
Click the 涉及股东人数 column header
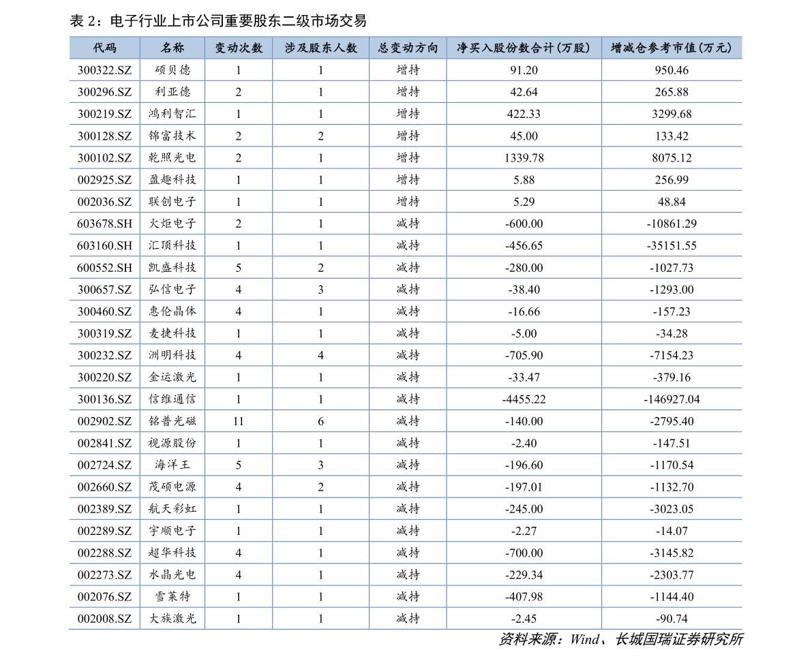(x=320, y=48)
